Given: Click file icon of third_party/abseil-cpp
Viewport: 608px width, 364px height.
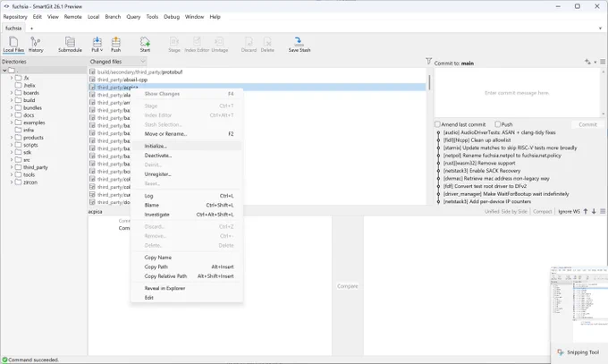Looking at the screenshot, I should [x=92, y=80].
